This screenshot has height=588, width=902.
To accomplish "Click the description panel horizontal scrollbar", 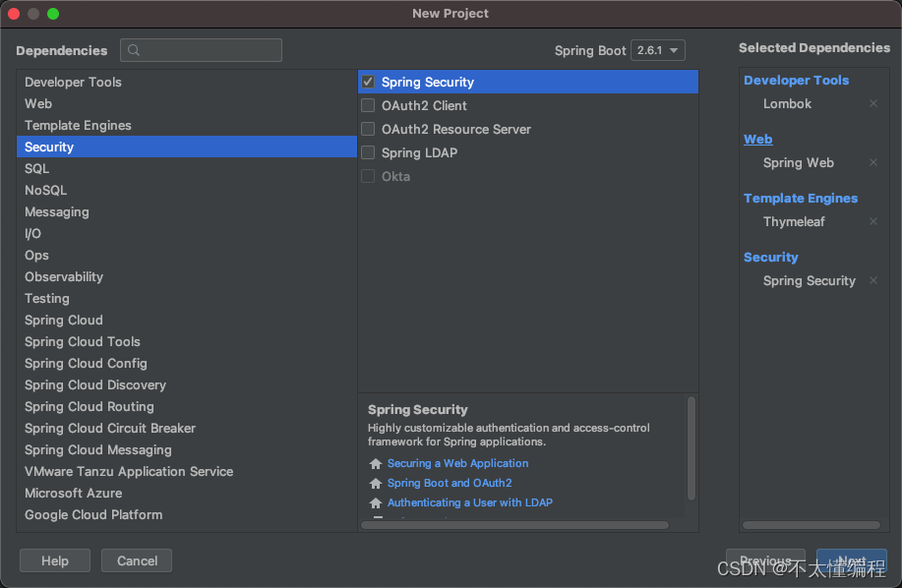I will point(514,525).
